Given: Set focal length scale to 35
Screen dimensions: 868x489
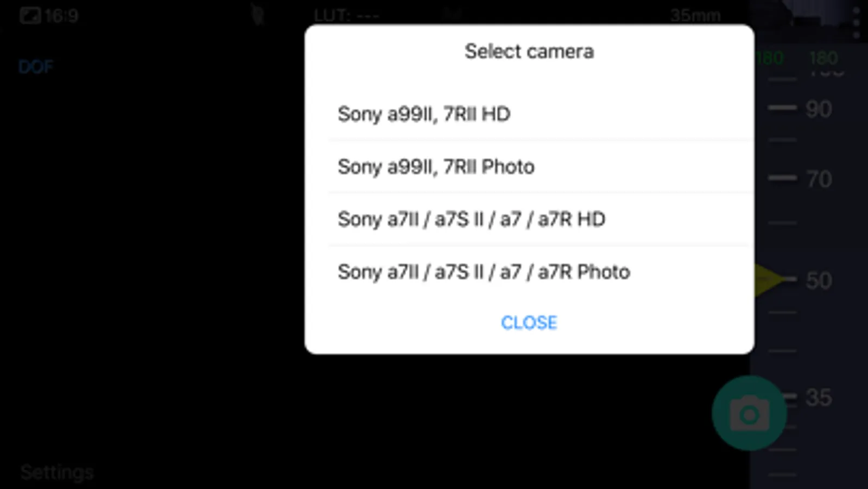Looking at the screenshot, I should pyautogui.click(x=819, y=398).
